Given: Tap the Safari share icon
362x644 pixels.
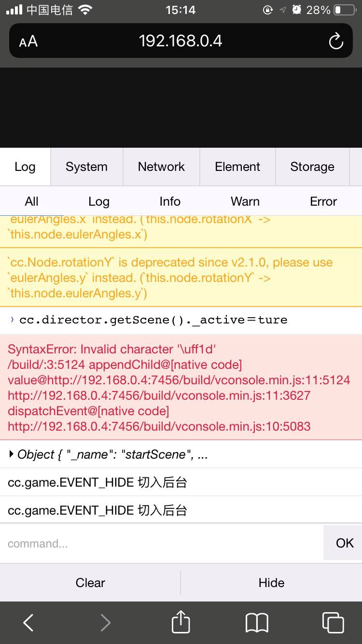Looking at the screenshot, I should [x=181, y=622].
